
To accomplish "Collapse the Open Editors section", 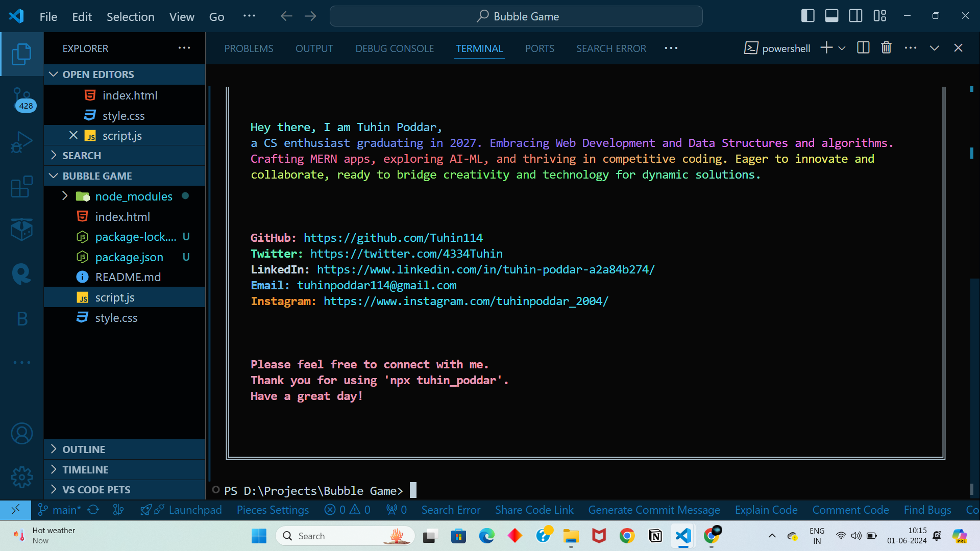I will coord(125,74).
